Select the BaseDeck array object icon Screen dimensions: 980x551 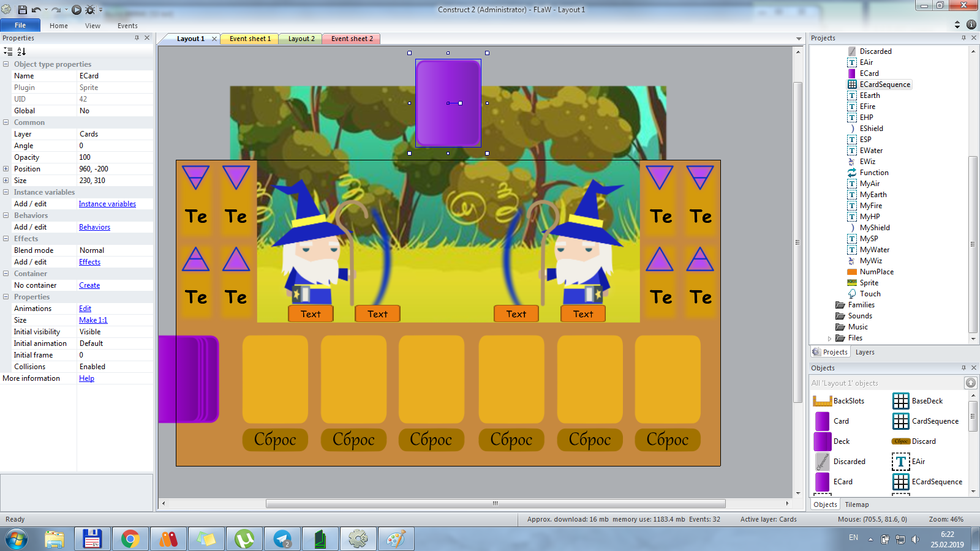(x=900, y=401)
